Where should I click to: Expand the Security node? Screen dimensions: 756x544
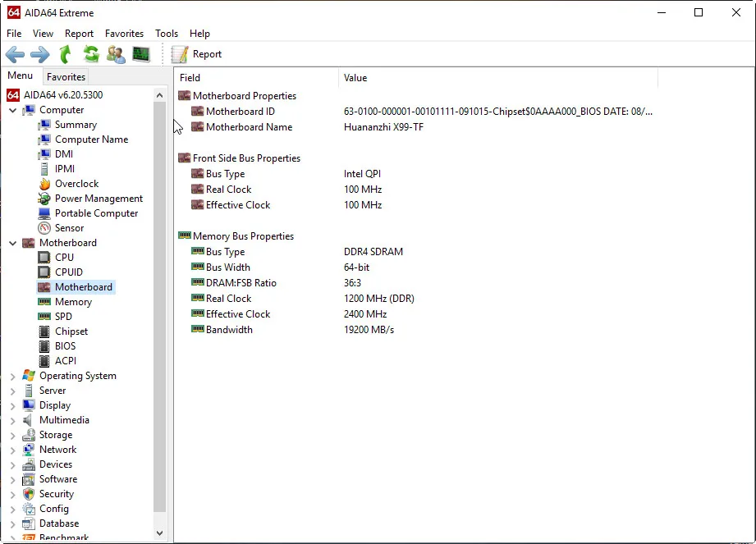coord(13,495)
